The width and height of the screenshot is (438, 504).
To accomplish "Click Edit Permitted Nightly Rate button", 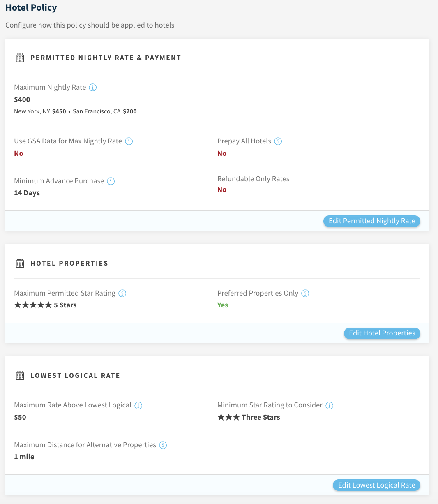I will 372,221.
